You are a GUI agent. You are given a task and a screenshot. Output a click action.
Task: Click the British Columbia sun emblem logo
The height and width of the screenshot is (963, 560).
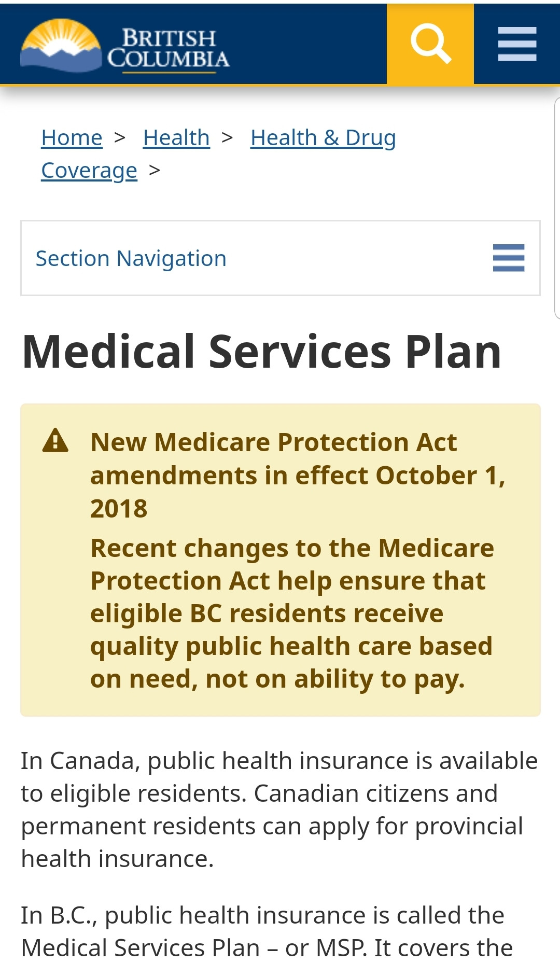click(61, 45)
